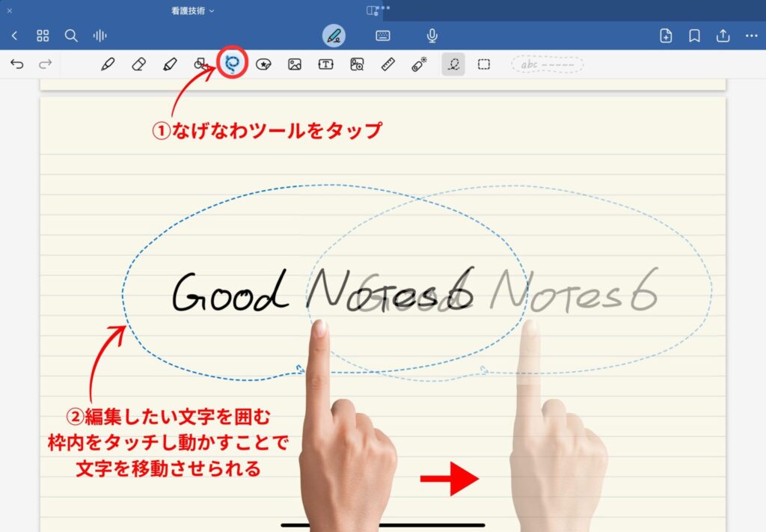Open the 看護技術 document title dropdown
The height and width of the screenshot is (532, 766).
(192, 10)
